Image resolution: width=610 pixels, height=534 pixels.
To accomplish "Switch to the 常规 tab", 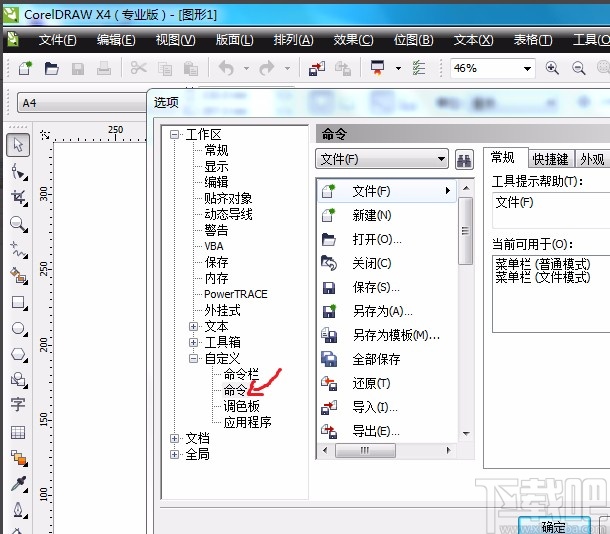I will 502,158.
